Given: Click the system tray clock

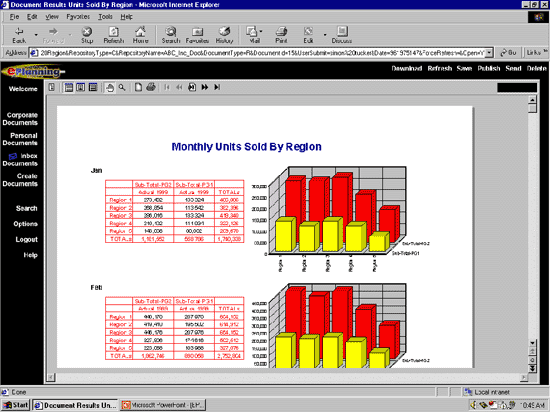Looking at the screenshot, I should (532, 405).
